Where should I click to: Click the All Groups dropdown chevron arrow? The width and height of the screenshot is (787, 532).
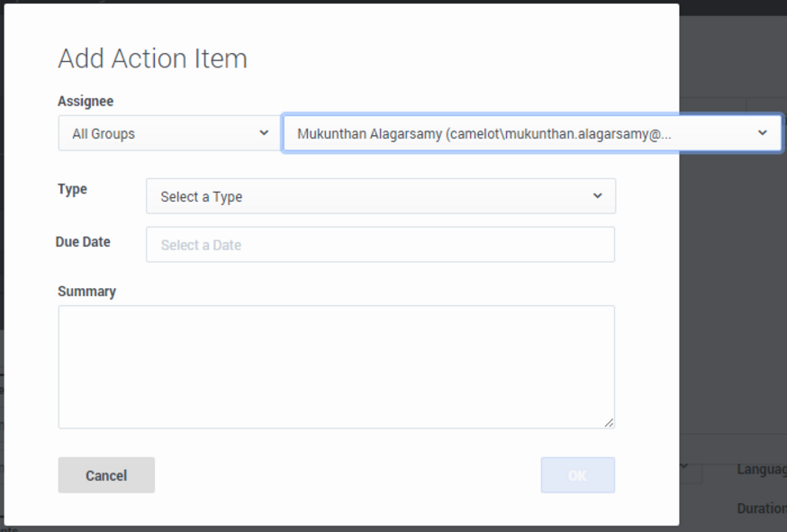click(264, 133)
